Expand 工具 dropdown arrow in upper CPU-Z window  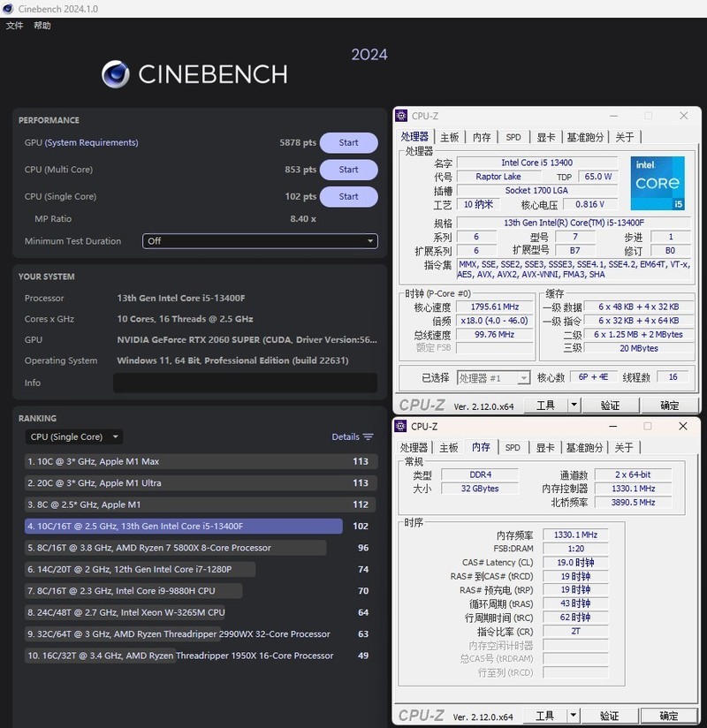pyautogui.click(x=574, y=406)
